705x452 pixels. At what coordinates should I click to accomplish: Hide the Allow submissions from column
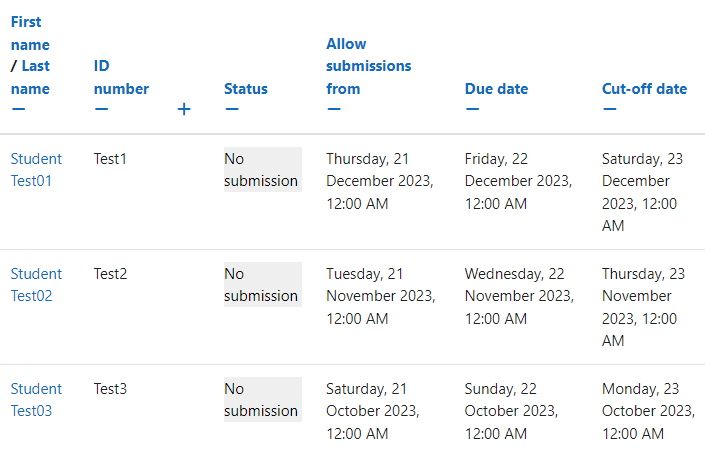334,109
